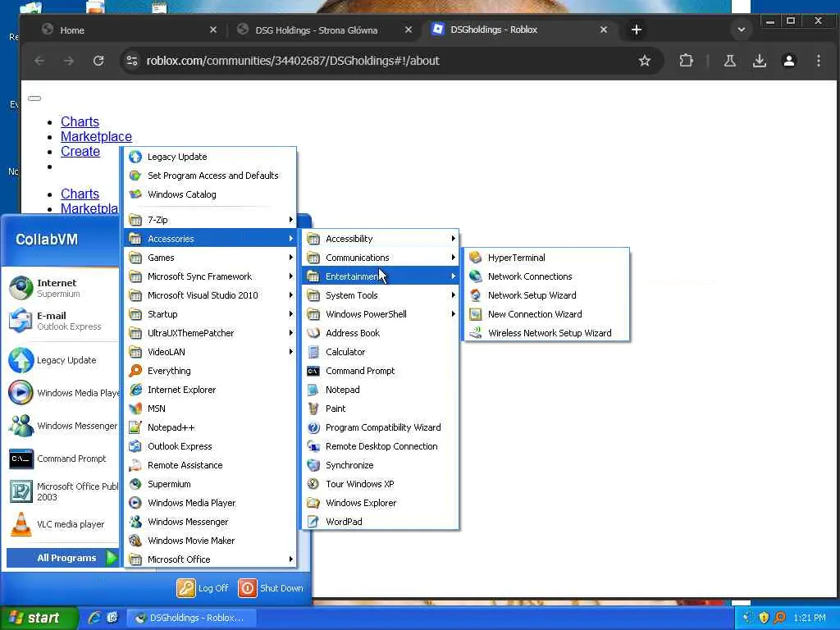Screen dimensions: 840x630
Task: Open Notepad++
Action: [x=210, y=427]
